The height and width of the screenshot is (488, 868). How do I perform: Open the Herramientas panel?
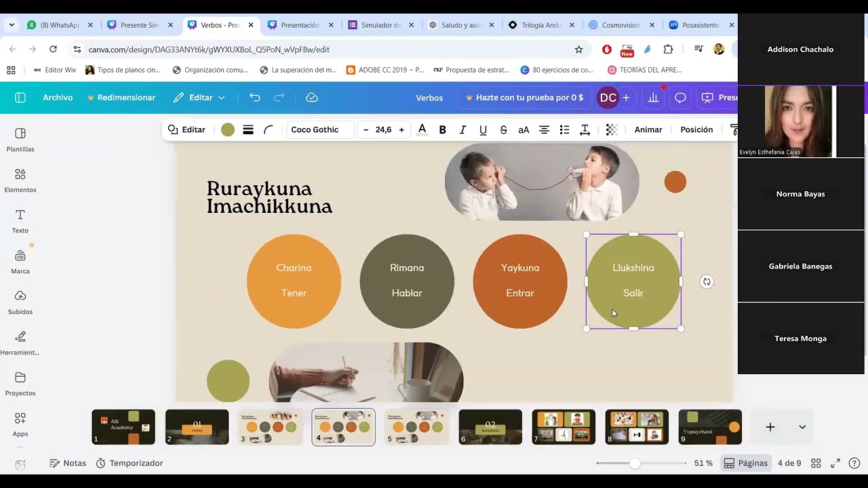[x=20, y=344]
